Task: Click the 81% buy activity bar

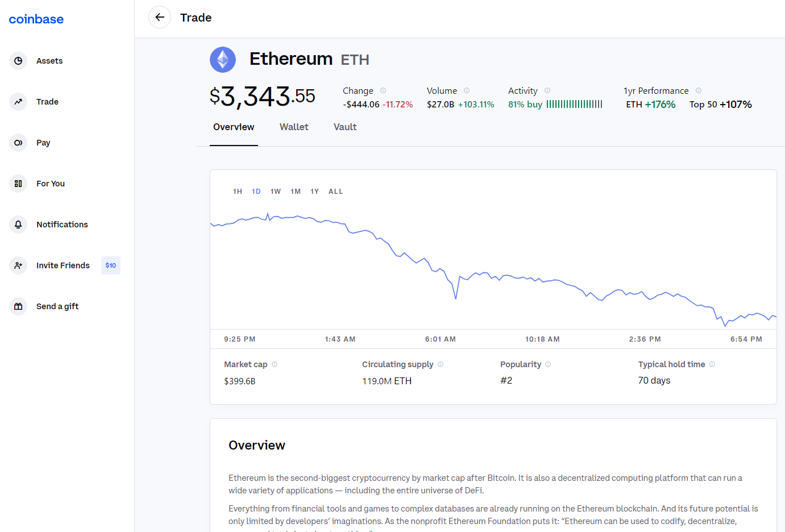Action: click(x=574, y=105)
